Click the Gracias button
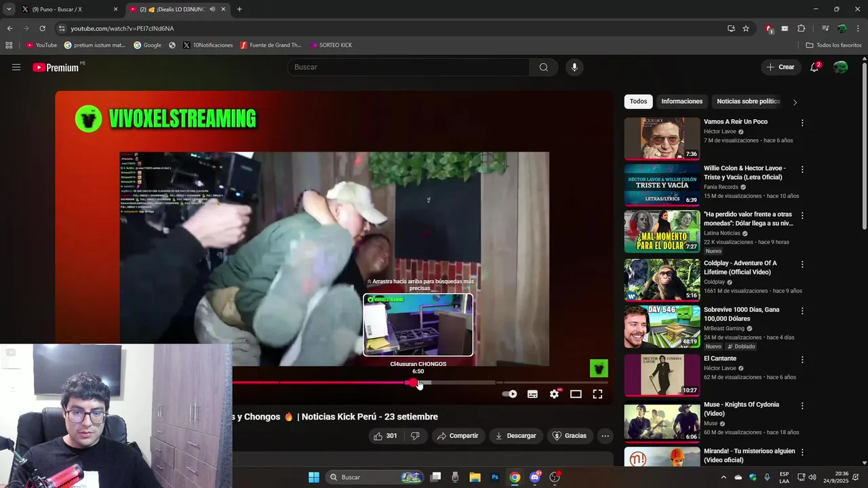 pyautogui.click(x=570, y=436)
